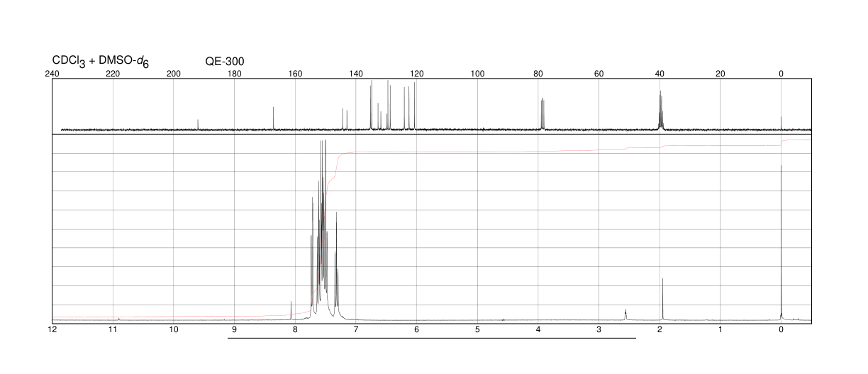This screenshot has height=374, width=868.
Task: Click the small proton peak near 8.05 ppm
Action: (291, 310)
